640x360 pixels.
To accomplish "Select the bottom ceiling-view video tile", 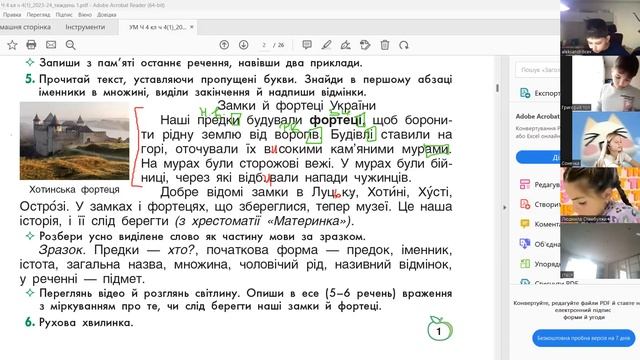I will (x=600, y=251).
